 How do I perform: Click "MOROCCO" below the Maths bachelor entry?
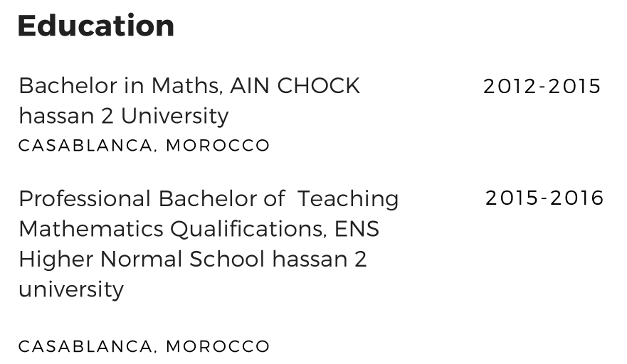(218, 146)
